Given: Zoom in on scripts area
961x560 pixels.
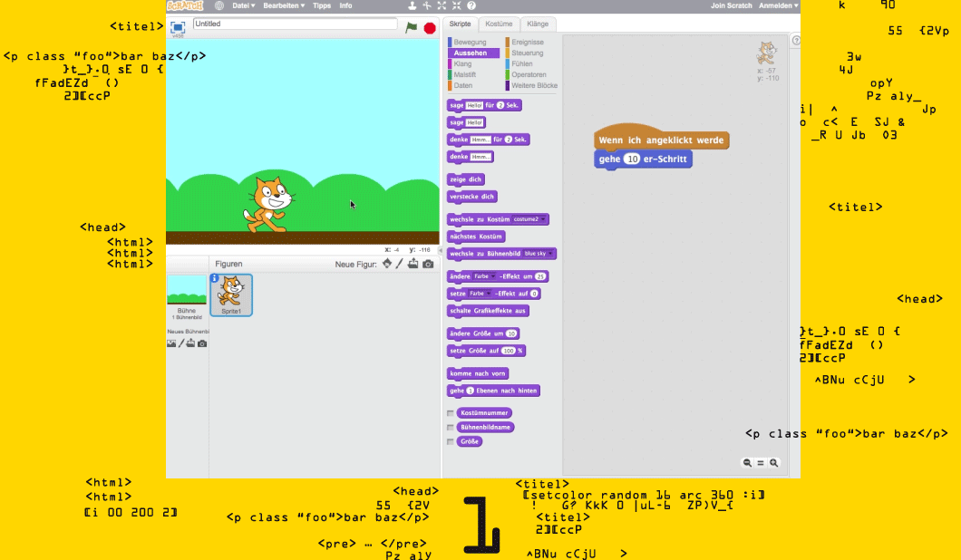Looking at the screenshot, I should [x=774, y=462].
